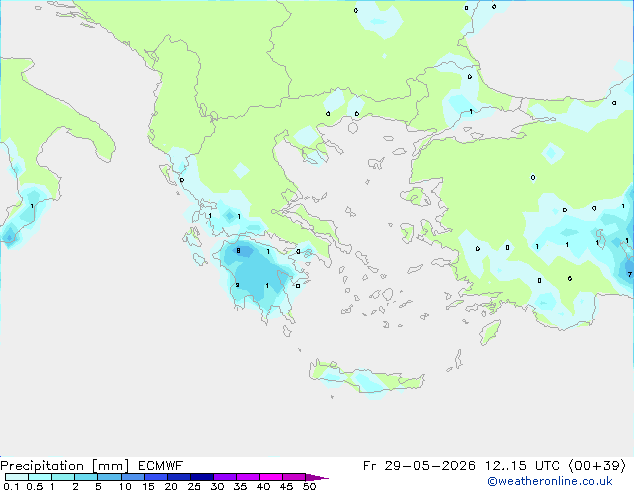Click the "45" legend scale value
The height and width of the screenshot is (490, 634).
(287, 486)
